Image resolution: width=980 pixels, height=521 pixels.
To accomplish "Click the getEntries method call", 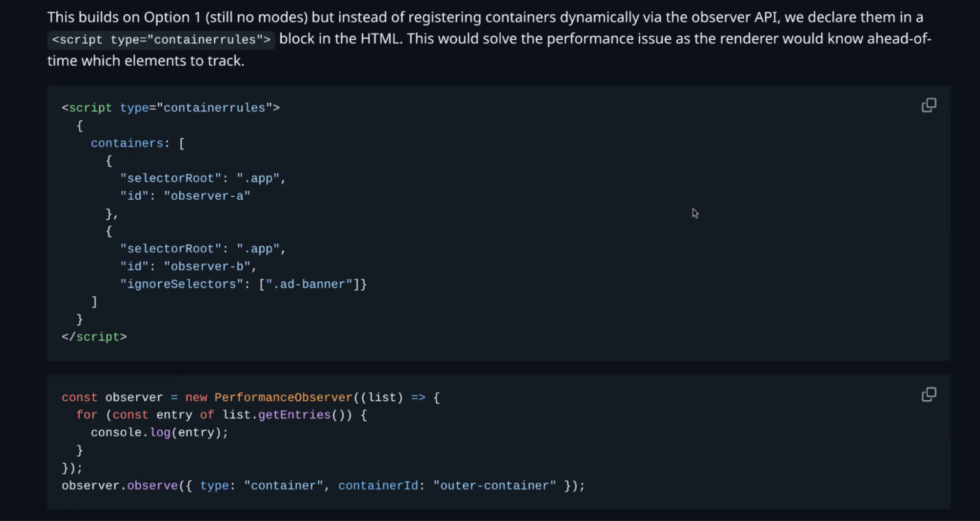I will pos(294,415).
